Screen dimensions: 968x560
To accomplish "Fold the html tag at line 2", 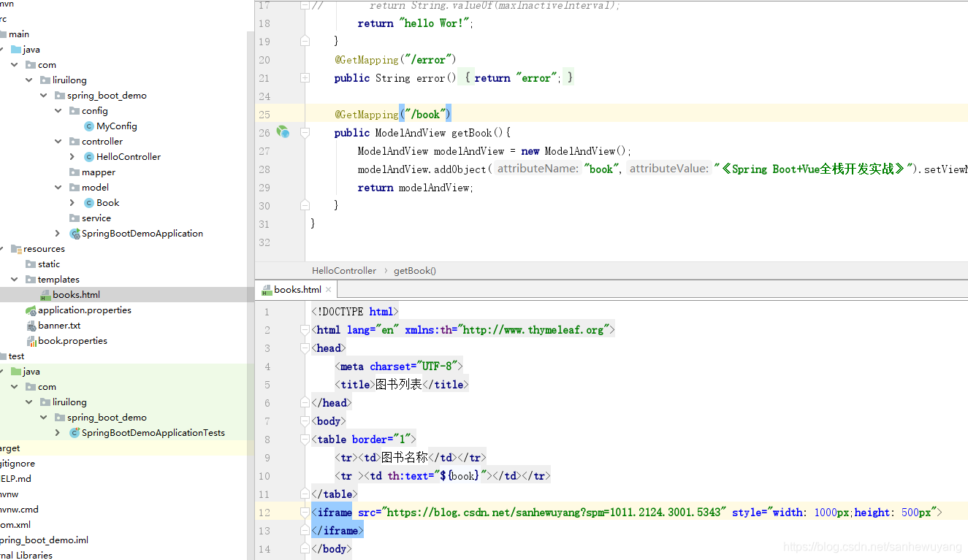I will point(305,330).
